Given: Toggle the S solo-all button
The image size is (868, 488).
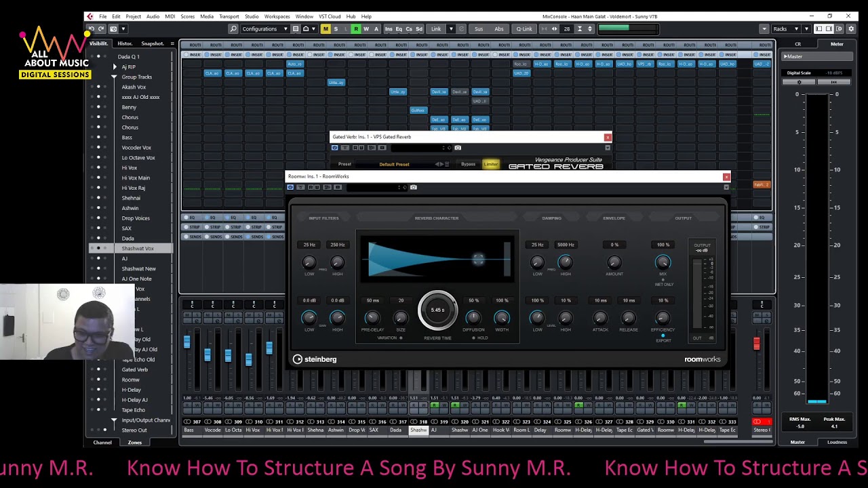Looking at the screenshot, I should coord(336,28).
